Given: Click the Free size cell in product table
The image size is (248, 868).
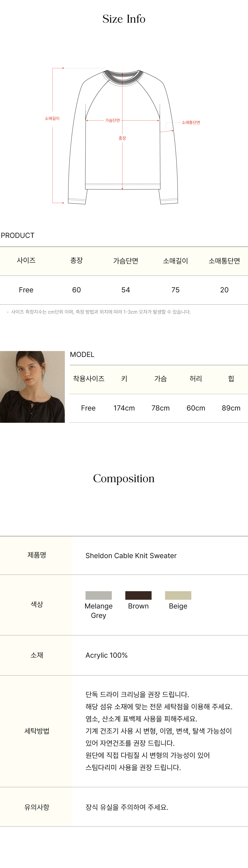Looking at the screenshot, I should 26,290.
